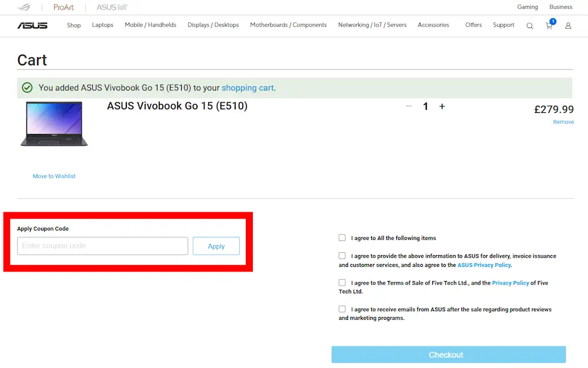Expand the Accessories category menu
This screenshot has width=588, height=368.
(433, 25)
